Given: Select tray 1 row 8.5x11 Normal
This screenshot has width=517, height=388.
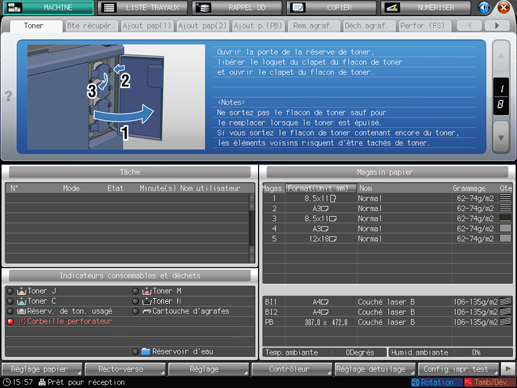Looking at the screenshot, I should coord(387,198).
